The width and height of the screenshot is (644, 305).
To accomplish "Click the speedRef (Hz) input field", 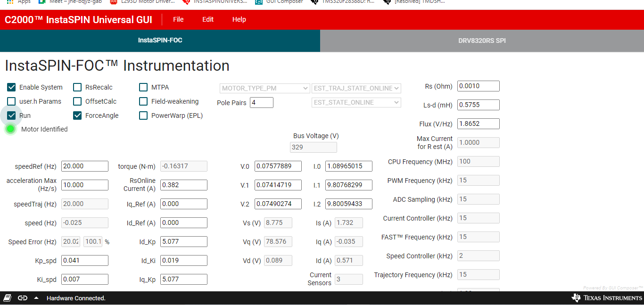I will pos(85,166).
